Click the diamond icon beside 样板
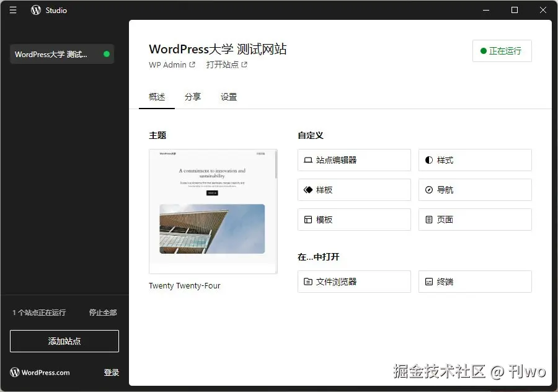Screen dimensions: 558x392 [x=308, y=190]
